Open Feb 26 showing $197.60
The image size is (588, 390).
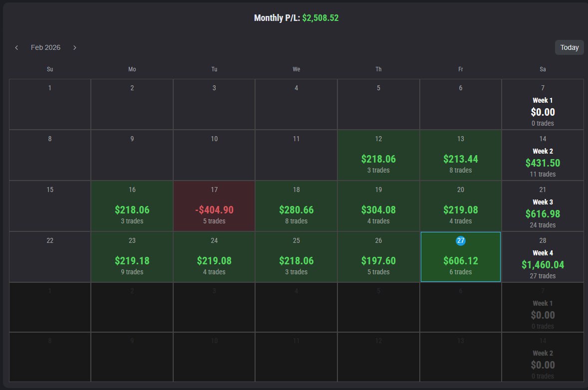(x=378, y=257)
